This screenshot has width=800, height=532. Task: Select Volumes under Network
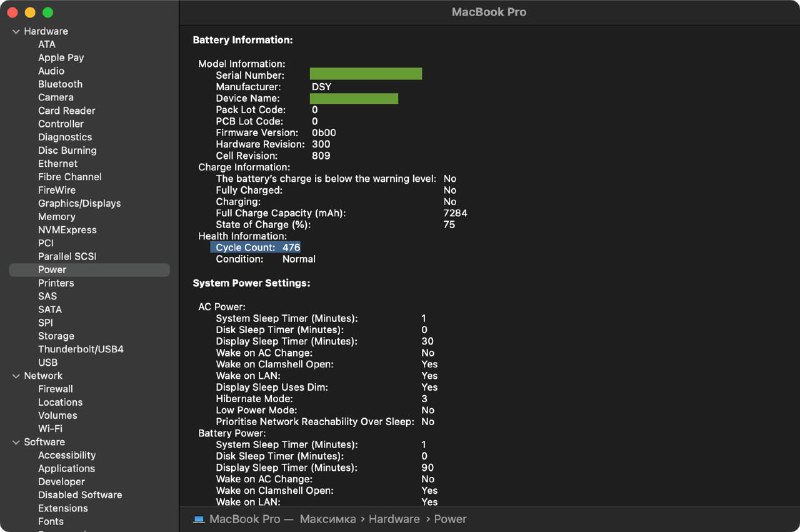click(x=57, y=416)
